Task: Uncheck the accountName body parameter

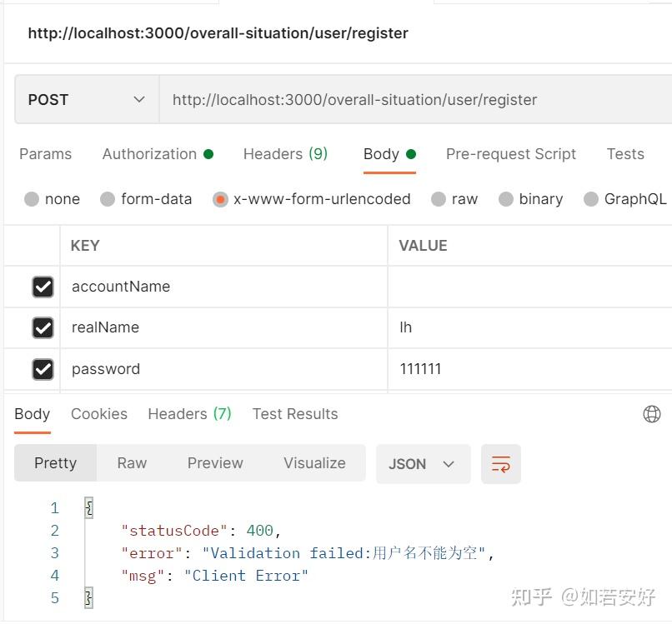Action: 44,286
